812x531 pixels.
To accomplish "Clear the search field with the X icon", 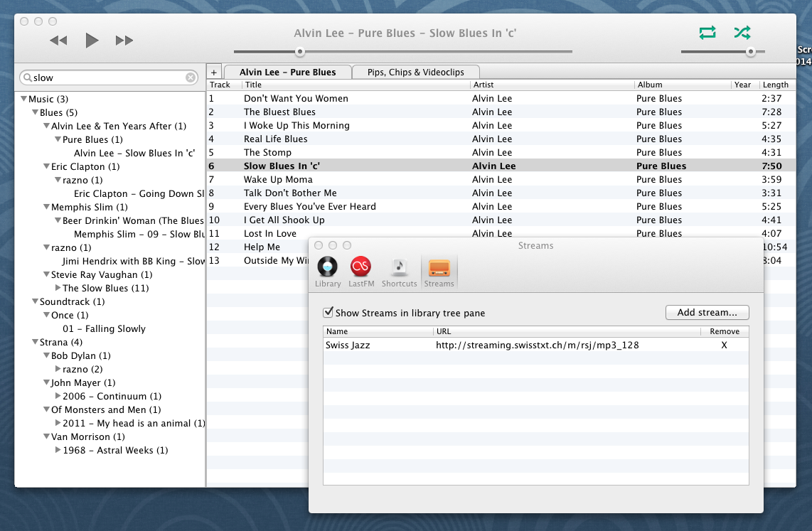I will (191, 77).
